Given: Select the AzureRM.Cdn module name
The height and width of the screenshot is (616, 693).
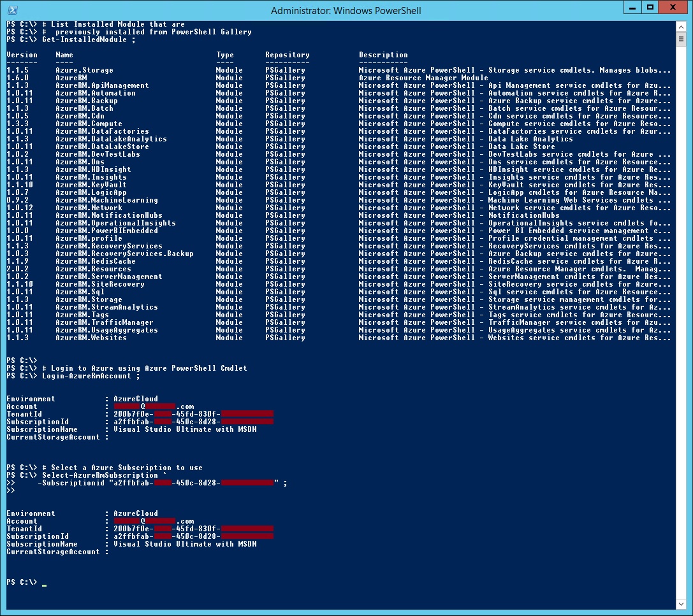Looking at the screenshot, I should [x=80, y=116].
